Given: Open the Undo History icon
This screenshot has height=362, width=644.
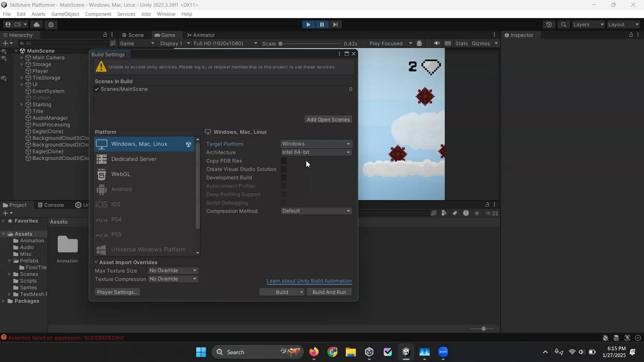Looking at the screenshot, I should [549, 25].
